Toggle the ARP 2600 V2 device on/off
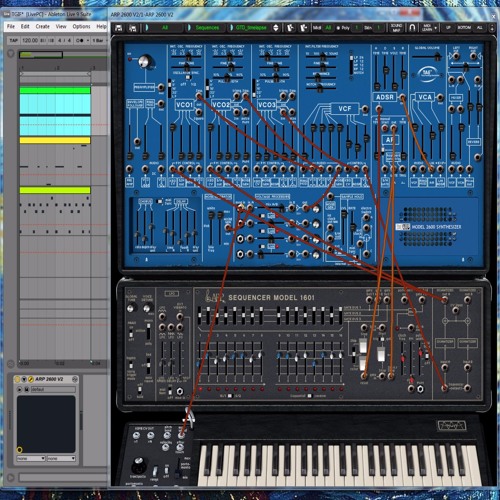Screen dimensions: 500x500 click(17, 379)
